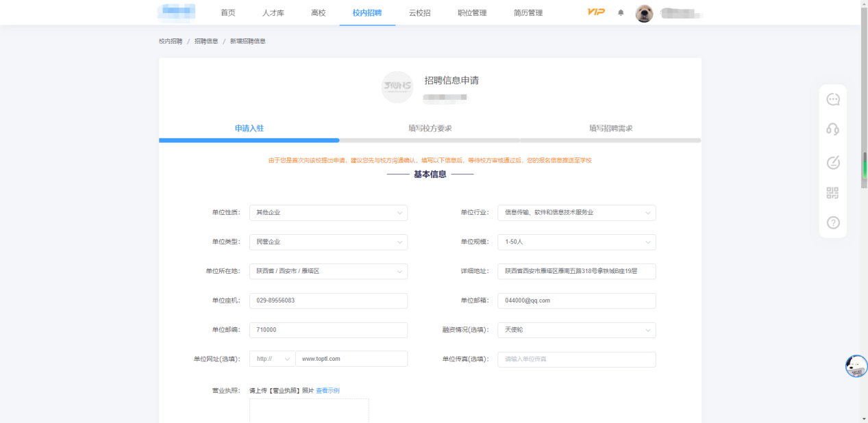Open the chat message icon in right sidebar
Image resolution: width=868 pixels, height=423 pixels.
click(x=832, y=100)
